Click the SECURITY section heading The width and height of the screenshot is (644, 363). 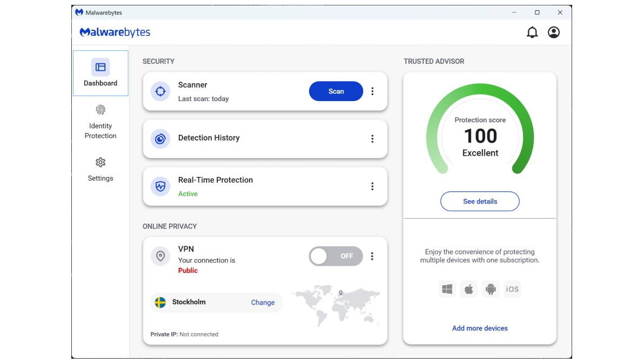pos(158,61)
